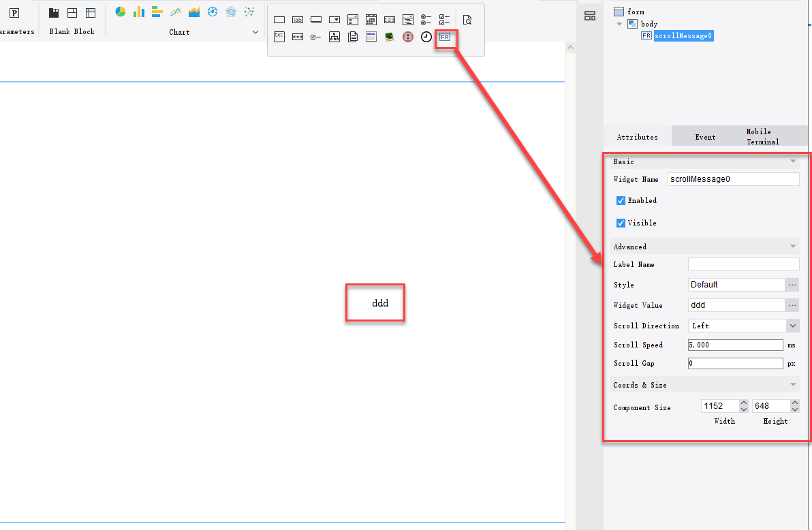Select the number '123' widget icon
The image size is (812, 530).
pyautogui.click(x=389, y=20)
